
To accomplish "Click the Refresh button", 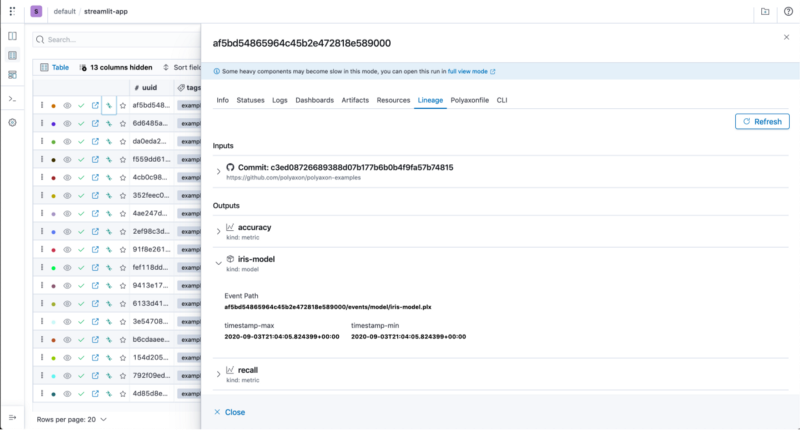I will (x=762, y=121).
